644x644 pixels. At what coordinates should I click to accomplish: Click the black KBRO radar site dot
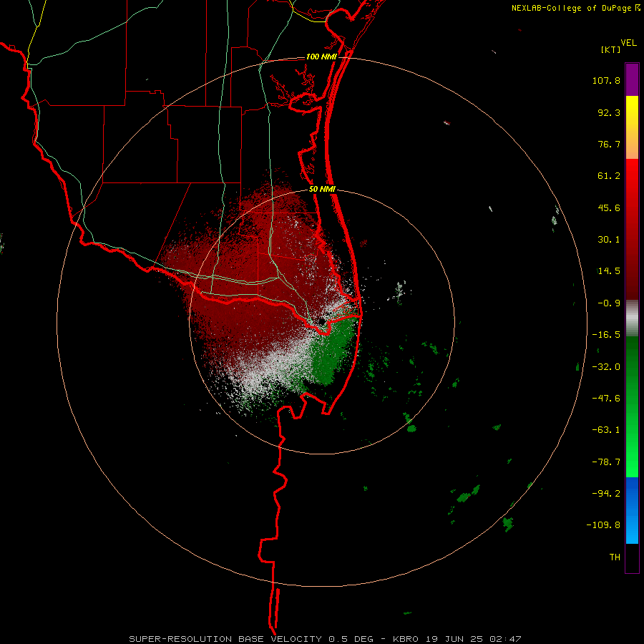pyautogui.click(x=322, y=321)
